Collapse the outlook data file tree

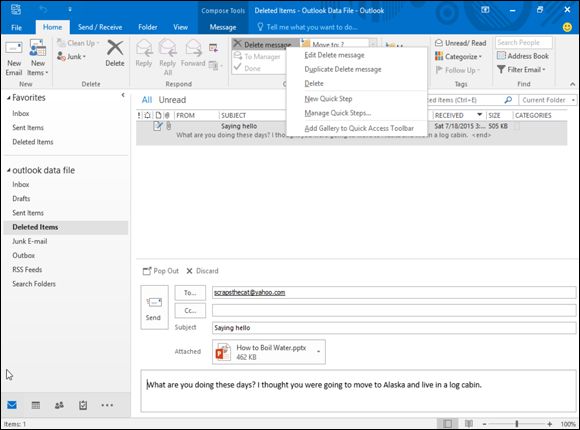[9, 170]
